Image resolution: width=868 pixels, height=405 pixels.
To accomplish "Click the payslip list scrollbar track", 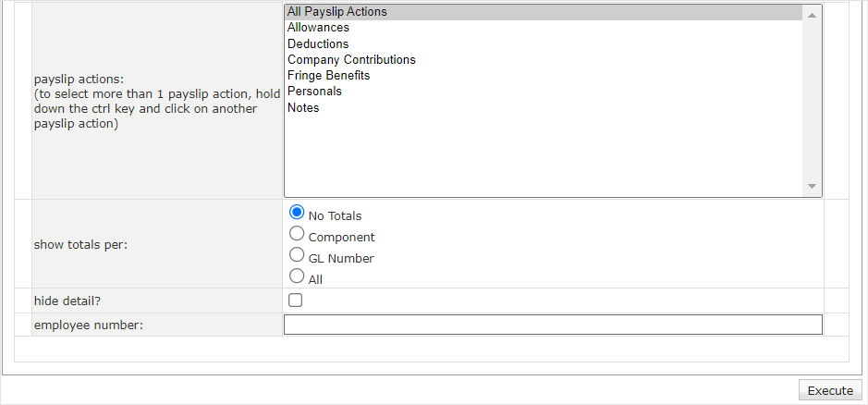I will tap(812, 102).
